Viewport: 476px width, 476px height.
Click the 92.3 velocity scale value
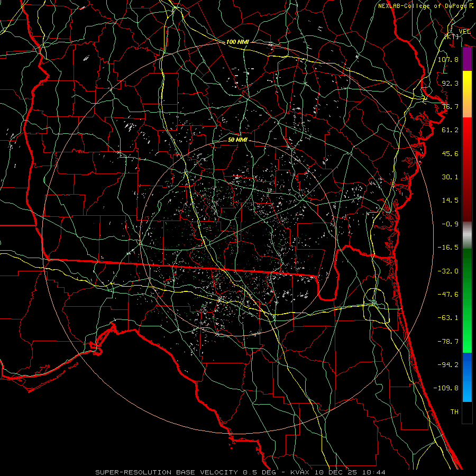point(450,83)
